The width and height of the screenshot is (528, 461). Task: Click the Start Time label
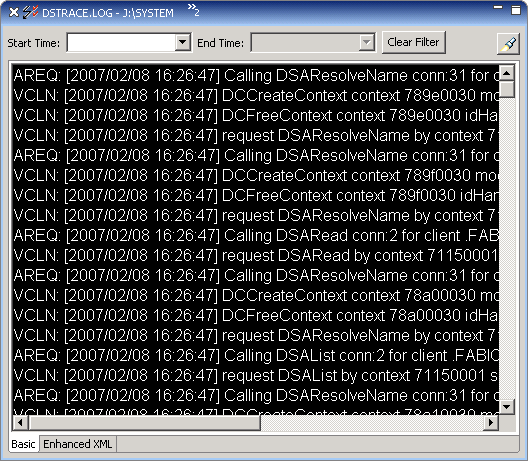coord(33,43)
